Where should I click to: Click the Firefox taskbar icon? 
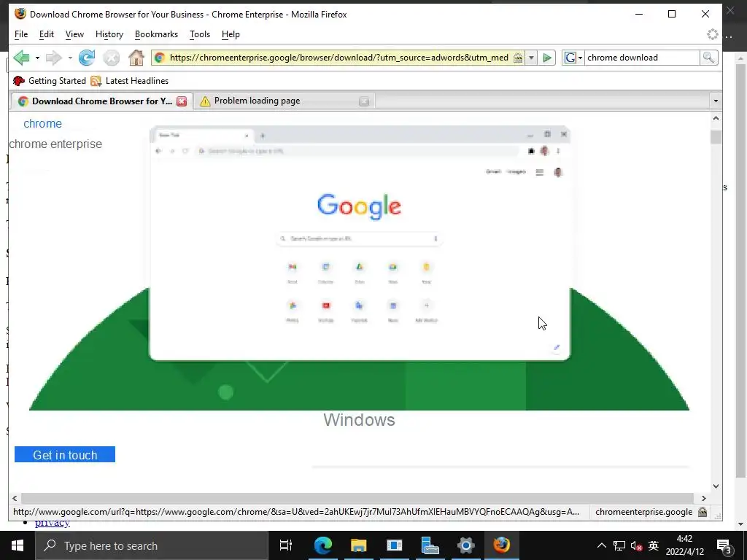tap(501, 545)
